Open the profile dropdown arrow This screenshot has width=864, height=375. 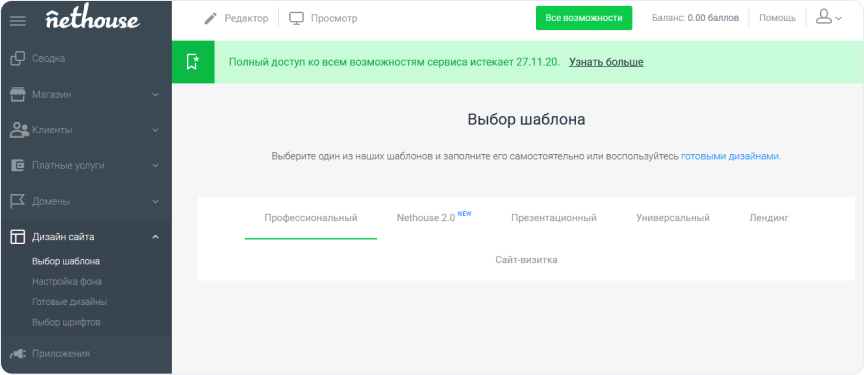(x=838, y=19)
